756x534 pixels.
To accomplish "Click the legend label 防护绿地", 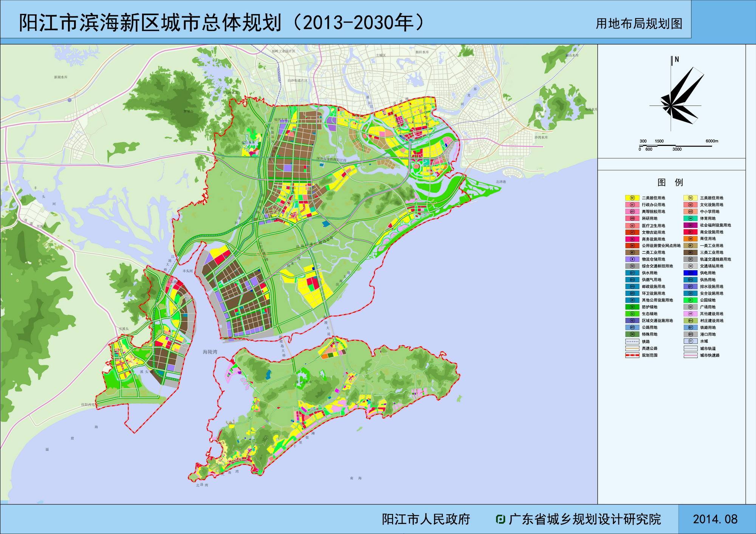I will pyautogui.click(x=649, y=306).
